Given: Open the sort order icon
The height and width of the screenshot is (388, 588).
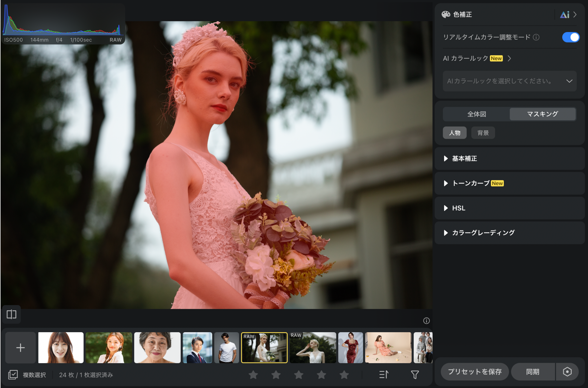Looking at the screenshot, I should click(384, 375).
